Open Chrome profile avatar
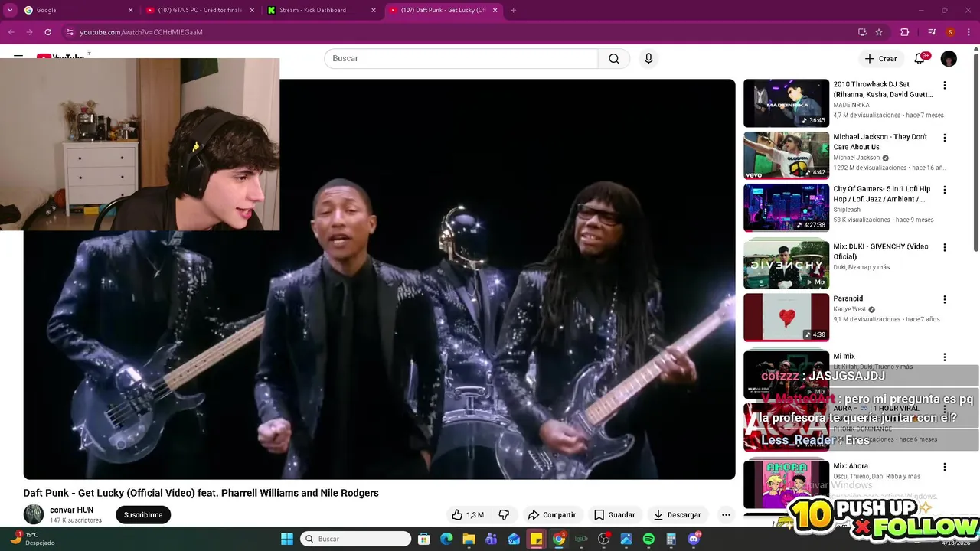Viewport: 980px width, 551px height. pos(950,32)
